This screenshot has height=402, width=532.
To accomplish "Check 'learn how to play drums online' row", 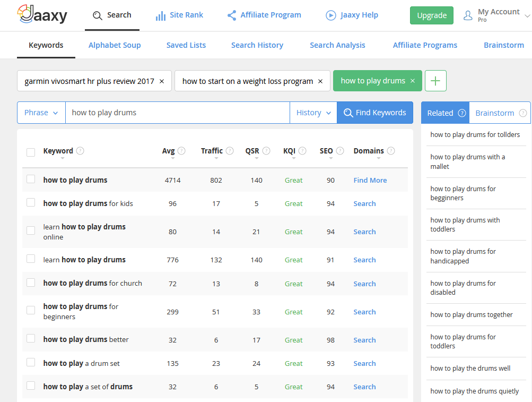I will coord(31,230).
